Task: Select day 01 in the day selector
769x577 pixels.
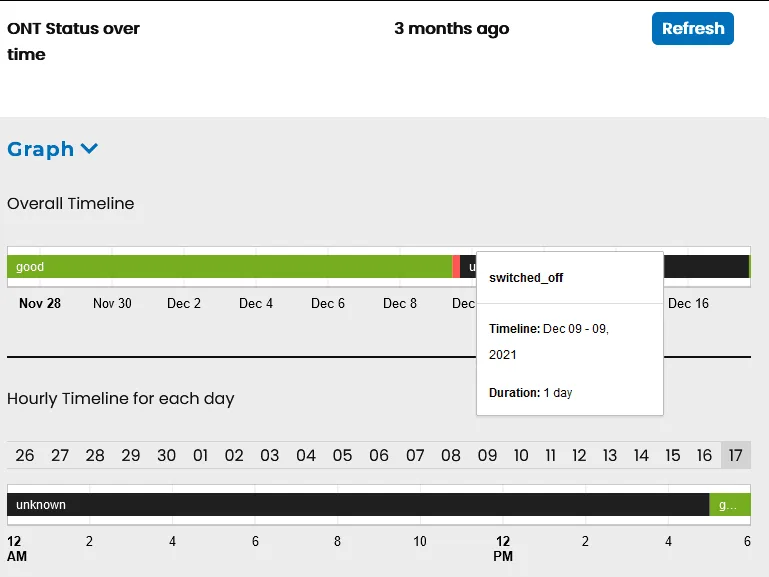Action: pos(201,456)
